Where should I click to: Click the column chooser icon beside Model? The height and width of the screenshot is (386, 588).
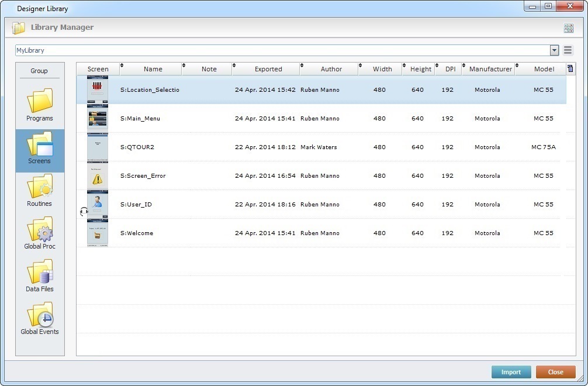(570, 68)
